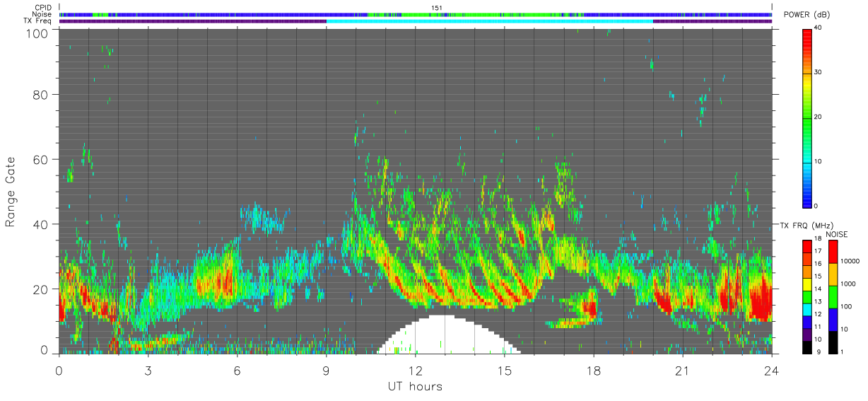Click the orange segment of the NOISE color bar
The height and width of the screenshot is (401, 868).
pos(833,274)
